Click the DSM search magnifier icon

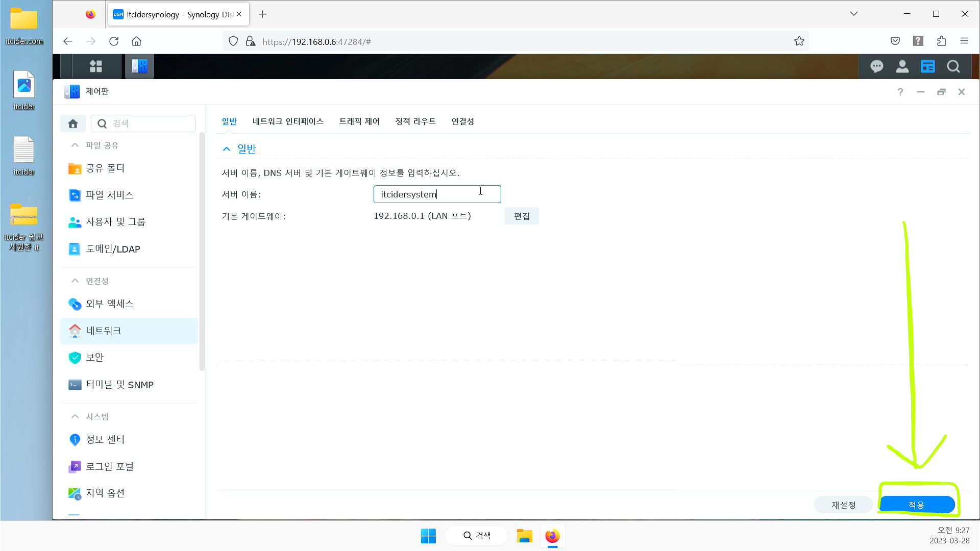(x=953, y=66)
